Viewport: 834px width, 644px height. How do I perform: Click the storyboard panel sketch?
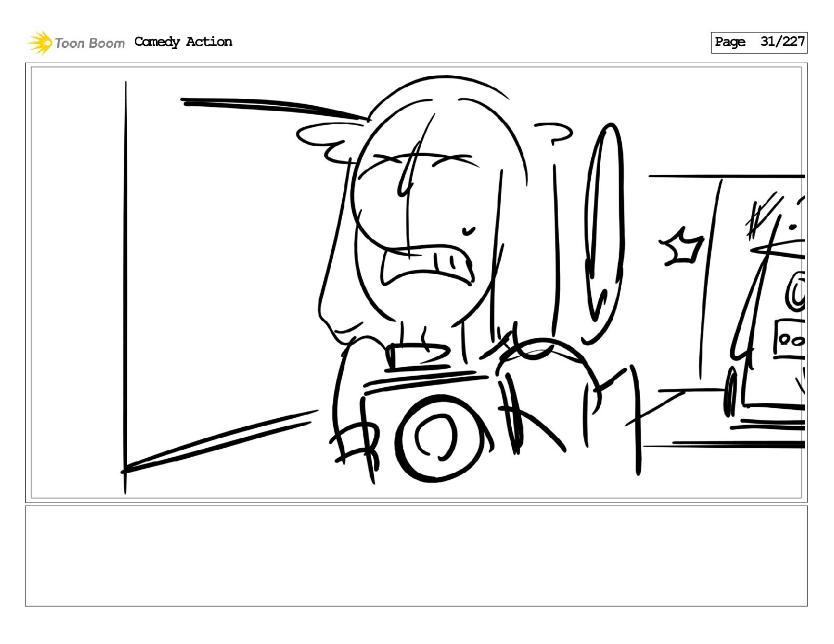tap(416, 283)
